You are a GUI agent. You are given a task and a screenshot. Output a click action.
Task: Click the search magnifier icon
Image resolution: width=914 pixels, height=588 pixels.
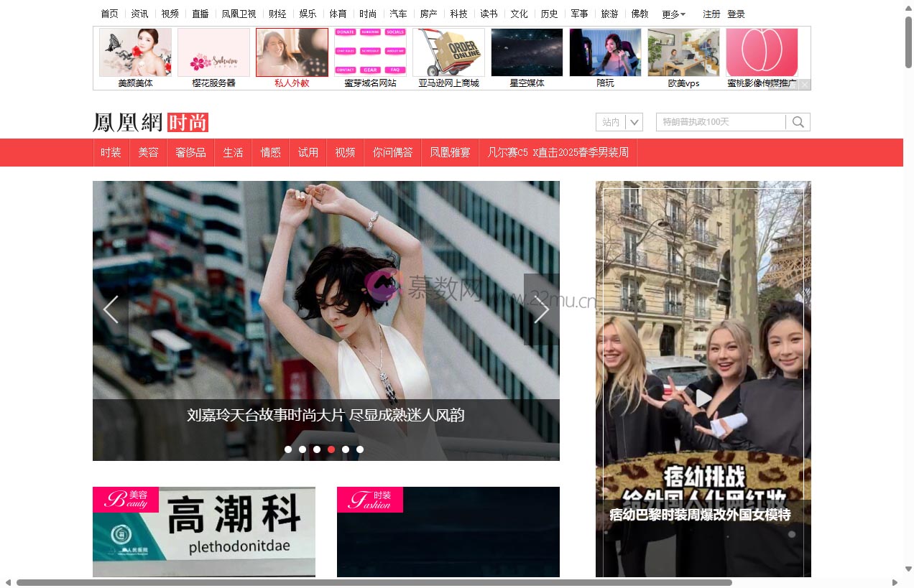coord(798,122)
